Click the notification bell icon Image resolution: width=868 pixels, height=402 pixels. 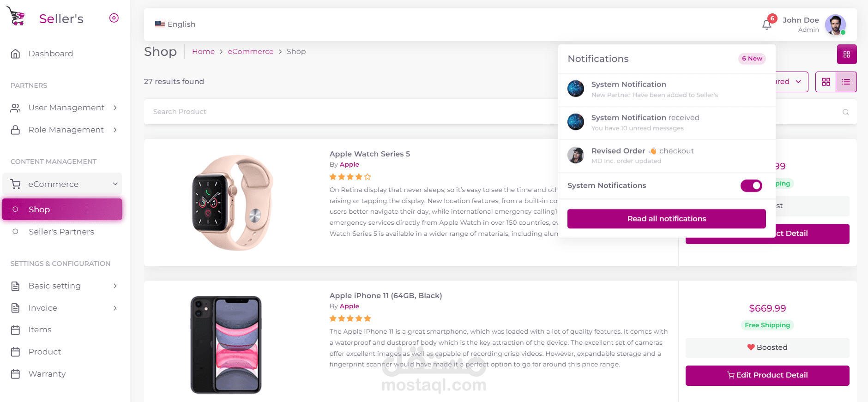point(766,24)
